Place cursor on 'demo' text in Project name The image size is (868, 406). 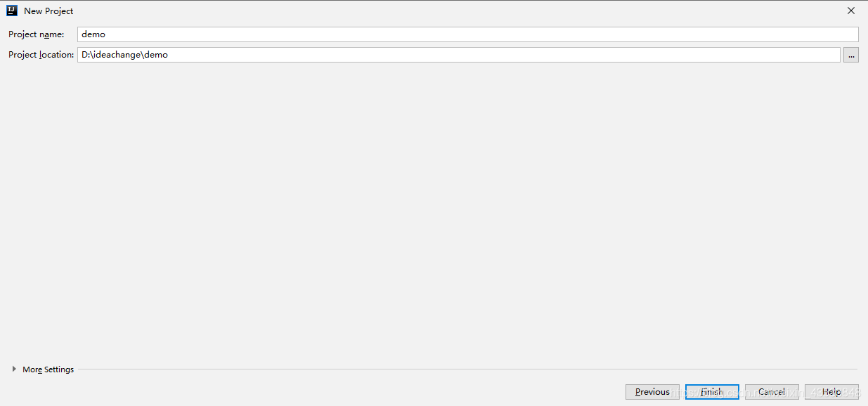[x=93, y=34]
